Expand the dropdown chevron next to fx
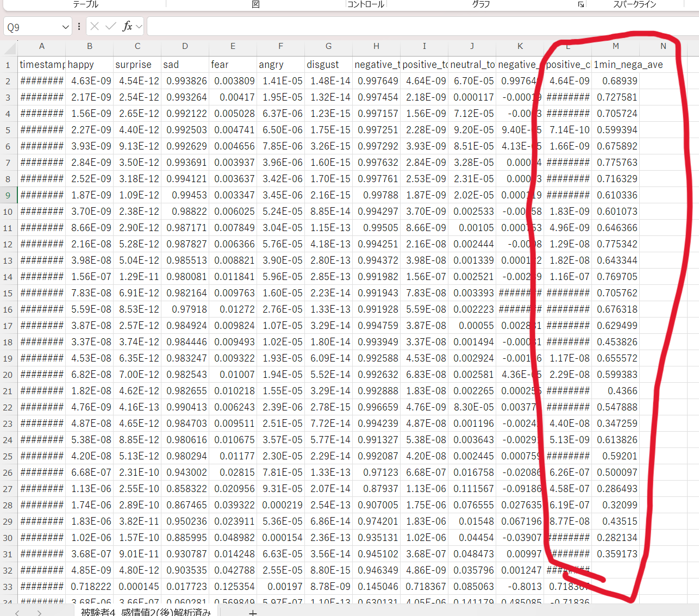699x616 pixels. 139,26
